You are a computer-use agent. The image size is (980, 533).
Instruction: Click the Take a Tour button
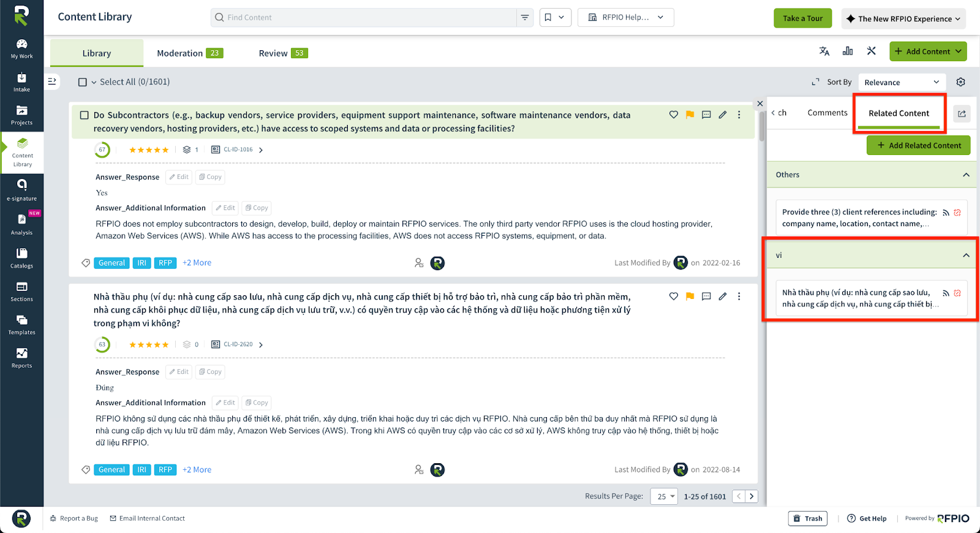tap(802, 18)
